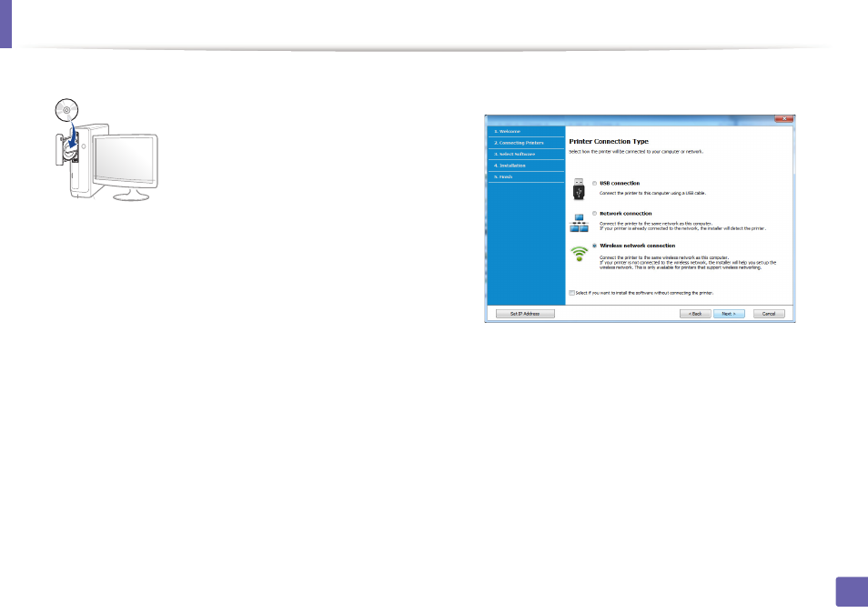Click the green Wi-Fi signal icon
Viewport: 868px width, 613px height.
coord(579,254)
